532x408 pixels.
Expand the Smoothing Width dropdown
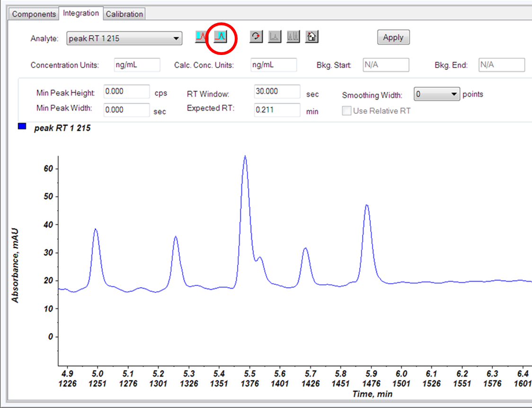pyautogui.click(x=454, y=94)
